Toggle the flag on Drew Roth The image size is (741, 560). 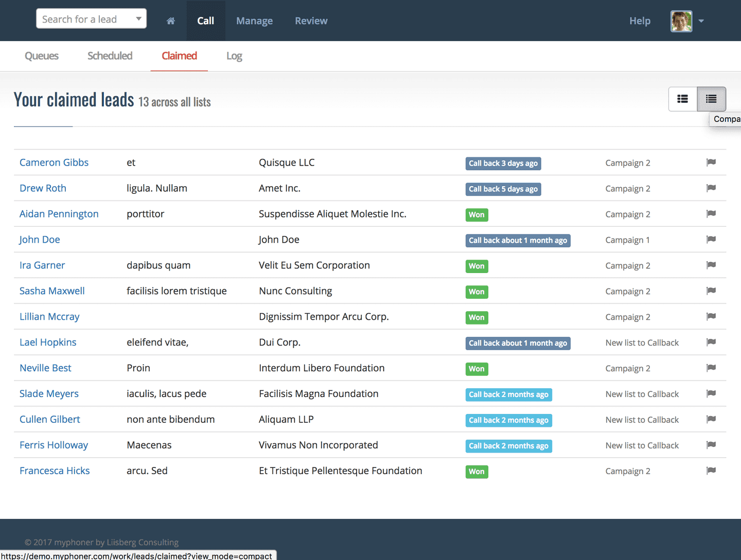coord(711,188)
